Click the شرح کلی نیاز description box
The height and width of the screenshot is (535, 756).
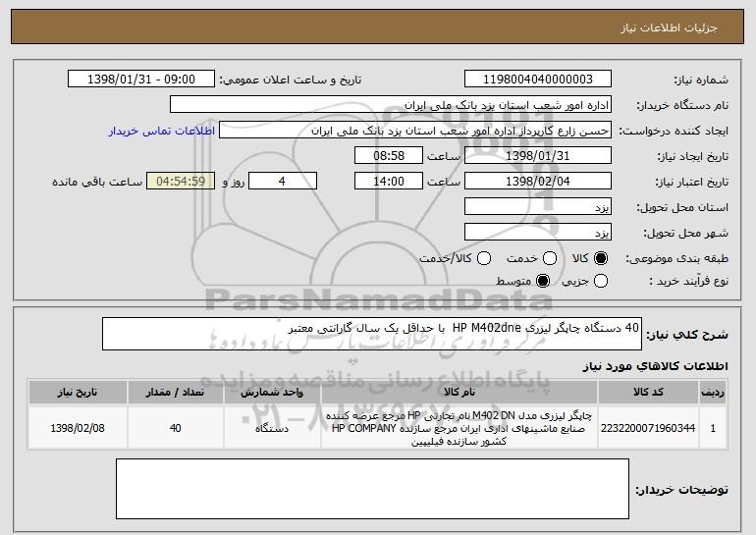pos(372,334)
